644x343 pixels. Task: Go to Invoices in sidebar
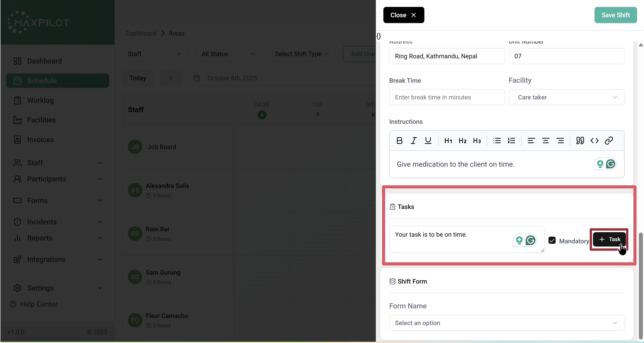[40, 140]
